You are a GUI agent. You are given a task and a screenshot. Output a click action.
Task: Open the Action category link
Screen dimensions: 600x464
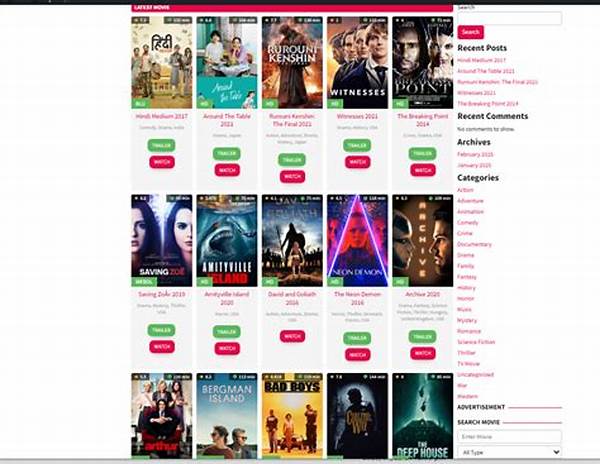pyautogui.click(x=465, y=190)
